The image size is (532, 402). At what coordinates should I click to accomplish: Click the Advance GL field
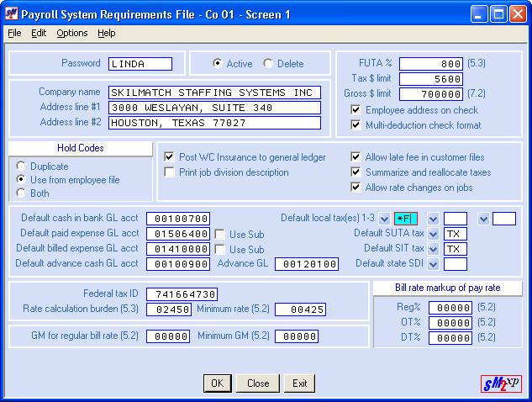[x=307, y=264]
